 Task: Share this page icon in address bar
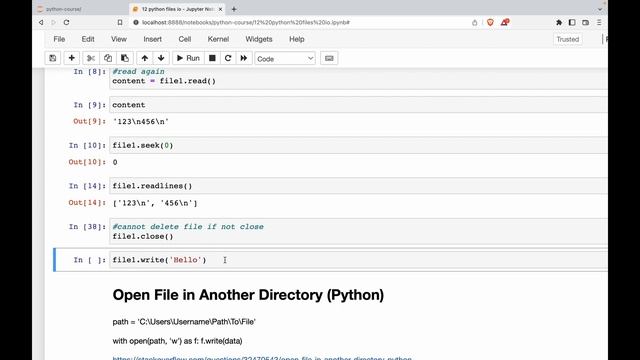point(474,22)
